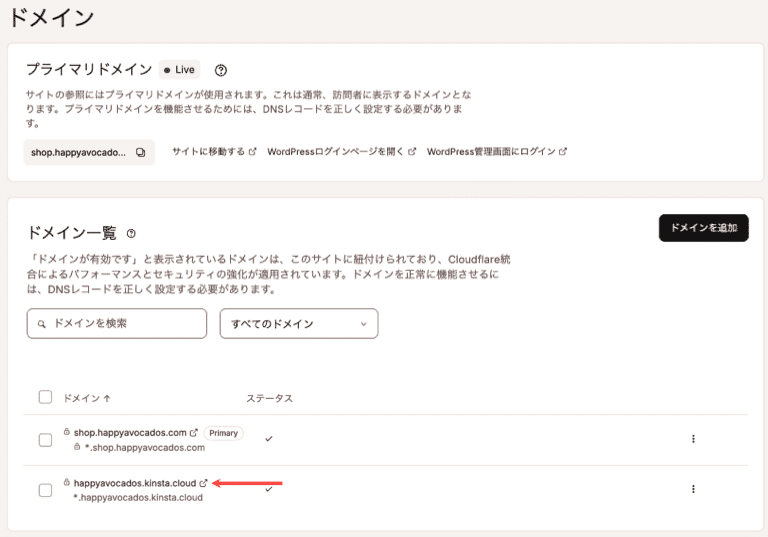Open the すべてのドメイン filter dropdown
Screen dimensions: 768x537
[x=299, y=323]
